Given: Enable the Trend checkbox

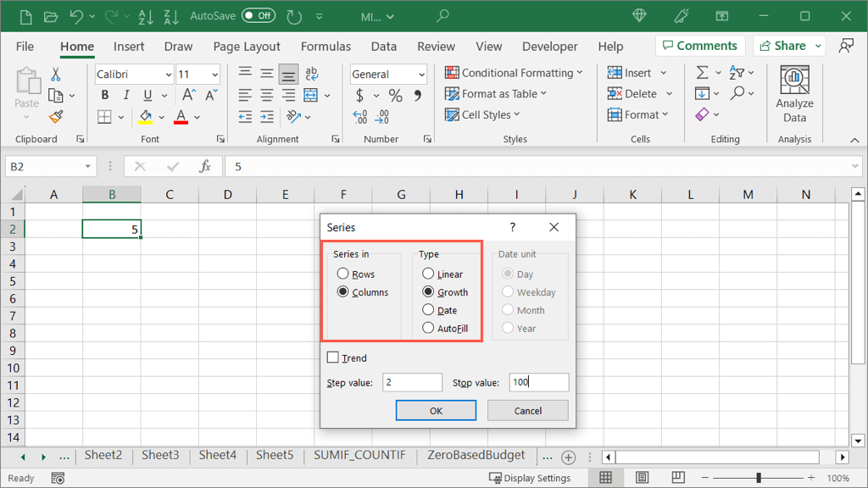Looking at the screenshot, I should [x=333, y=358].
